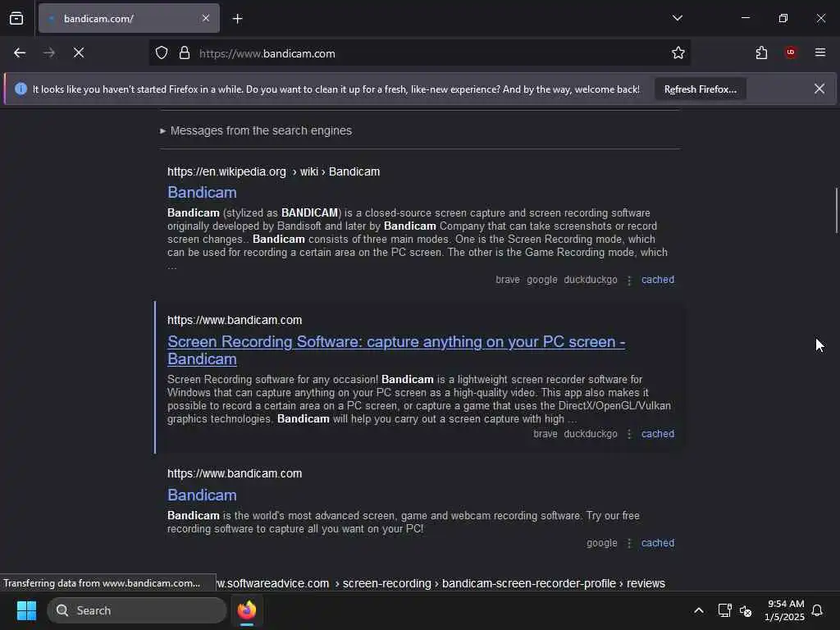Open options dots for Screen Recording result
The image size is (840, 630).
pyautogui.click(x=629, y=435)
